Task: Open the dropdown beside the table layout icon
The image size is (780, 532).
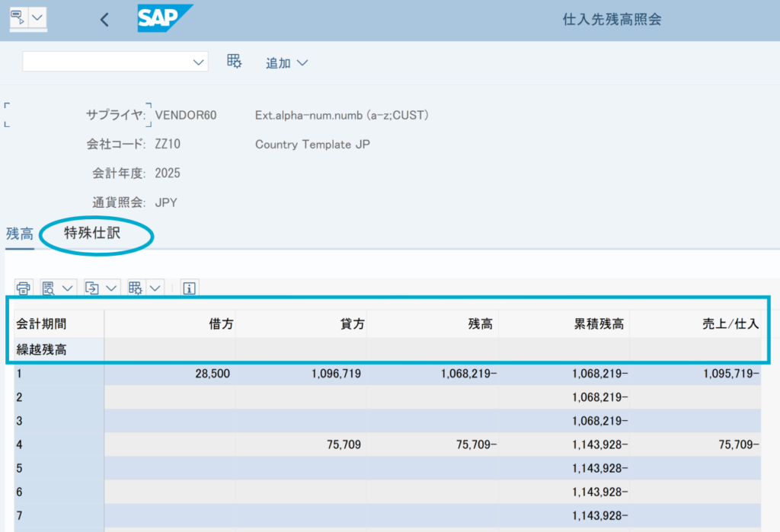Action: point(155,288)
